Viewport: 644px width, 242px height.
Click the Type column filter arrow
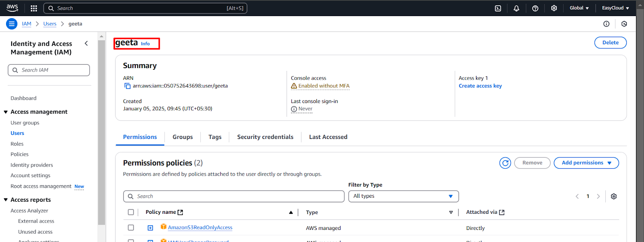[x=451, y=212]
